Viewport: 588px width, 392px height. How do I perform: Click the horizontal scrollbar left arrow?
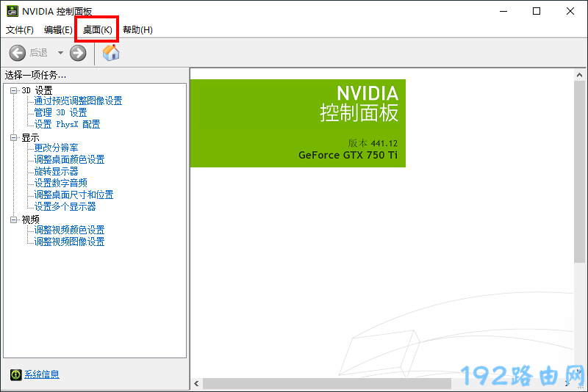196,383
